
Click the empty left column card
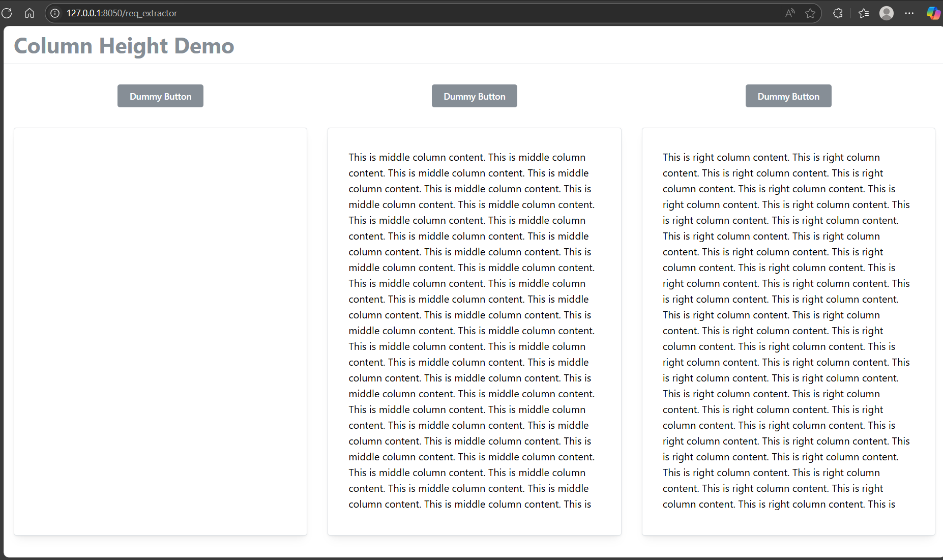[x=160, y=331]
